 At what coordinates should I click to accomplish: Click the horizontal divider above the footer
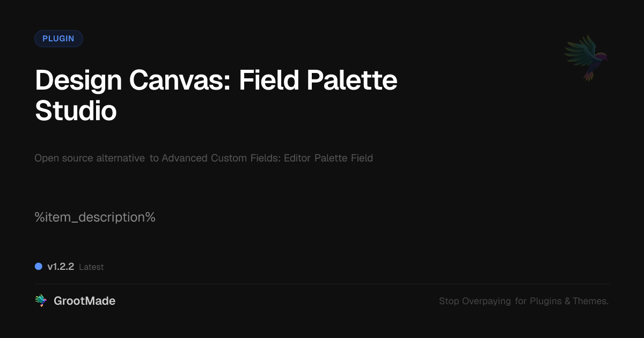click(x=322, y=284)
